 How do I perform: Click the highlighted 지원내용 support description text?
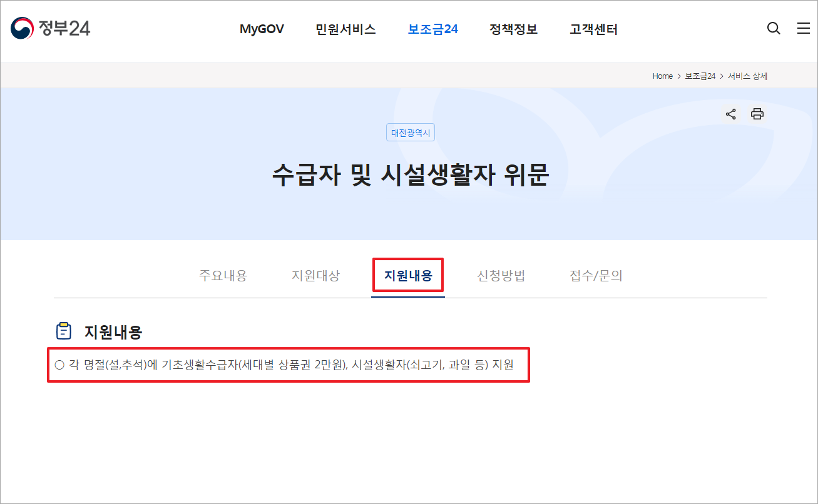tap(288, 365)
